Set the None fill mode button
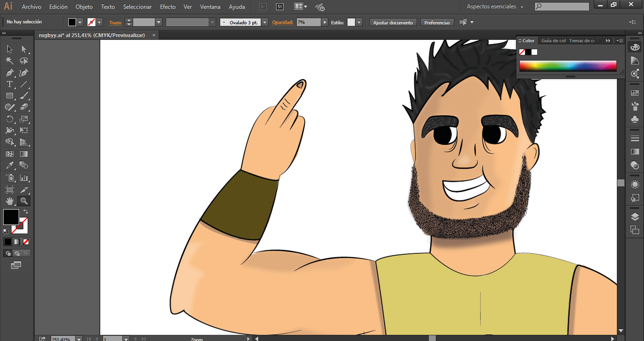The height and width of the screenshot is (341, 644). (x=26, y=241)
